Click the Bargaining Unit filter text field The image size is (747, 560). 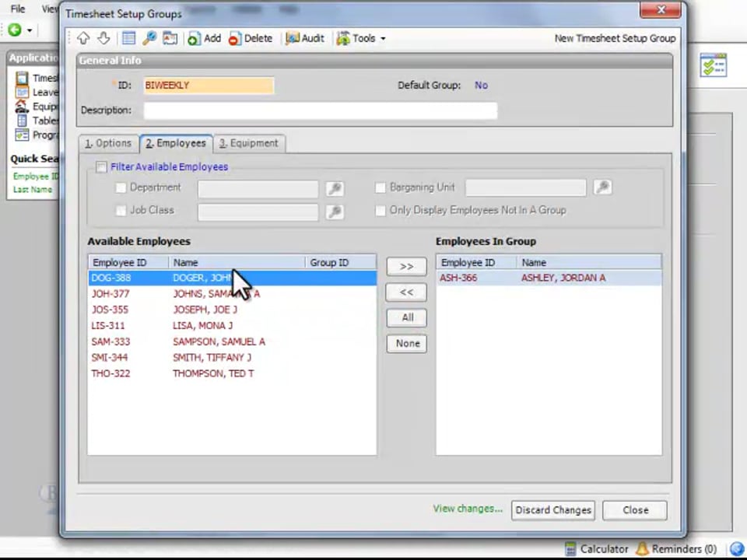tap(525, 187)
